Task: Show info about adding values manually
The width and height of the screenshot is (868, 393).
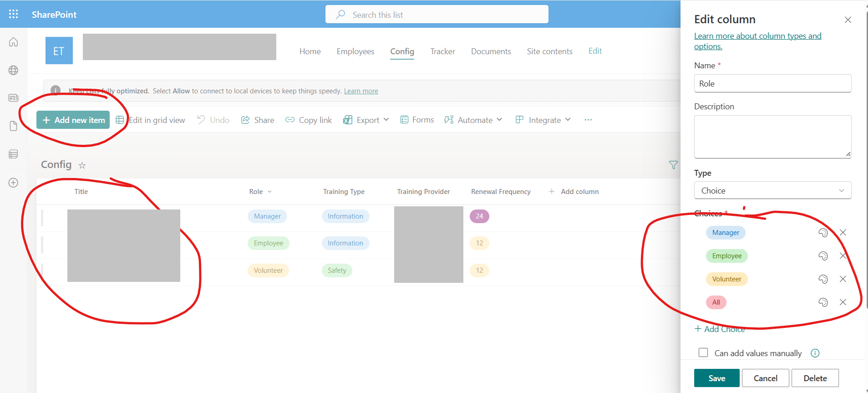Action: (815, 353)
